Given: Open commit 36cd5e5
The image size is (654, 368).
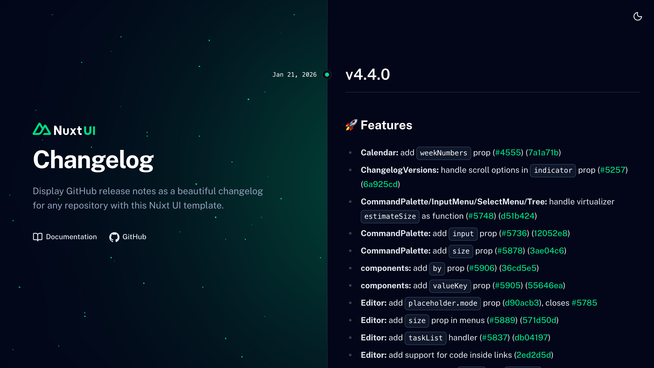Looking at the screenshot, I should click(x=519, y=268).
